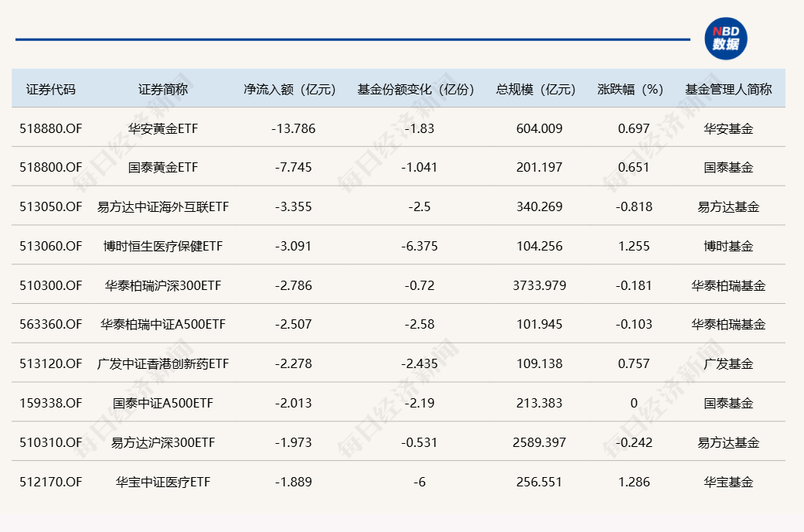This screenshot has height=532, width=804.
Task: Click the 华宝基金 manager cell
Action: tap(728, 482)
